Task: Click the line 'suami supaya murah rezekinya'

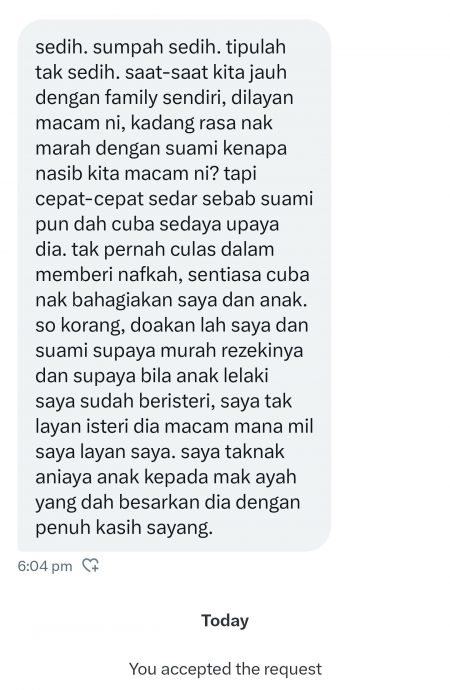Action: pos(169,351)
